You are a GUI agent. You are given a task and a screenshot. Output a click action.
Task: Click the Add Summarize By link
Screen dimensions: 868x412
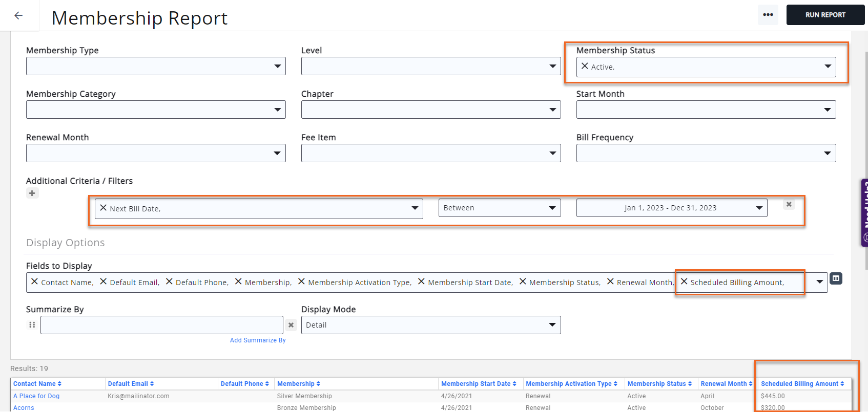[x=258, y=340]
